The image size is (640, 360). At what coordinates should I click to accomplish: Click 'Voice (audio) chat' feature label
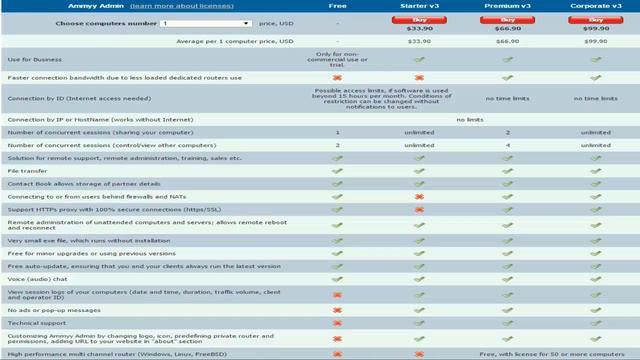click(38, 279)
